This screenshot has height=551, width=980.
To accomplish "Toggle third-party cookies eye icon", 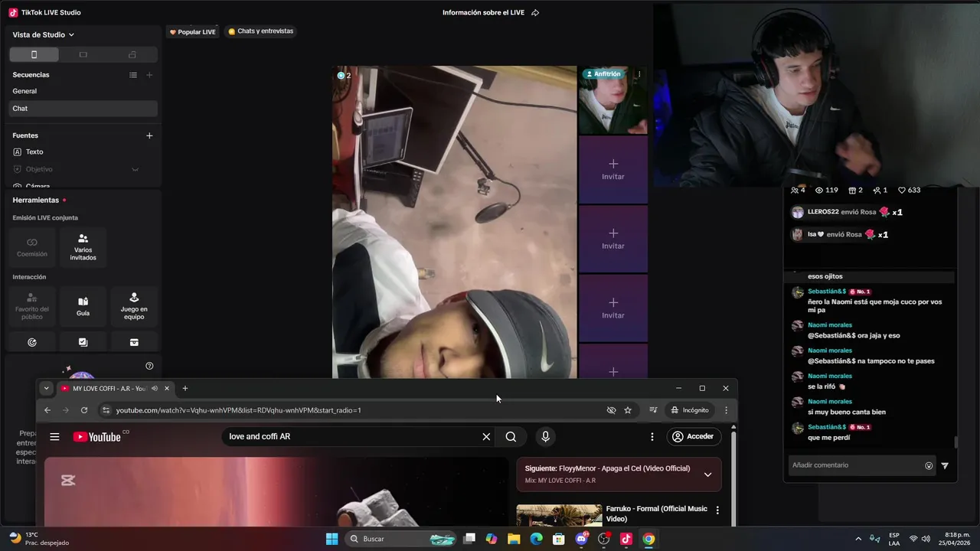I will [x=611, y=410].
